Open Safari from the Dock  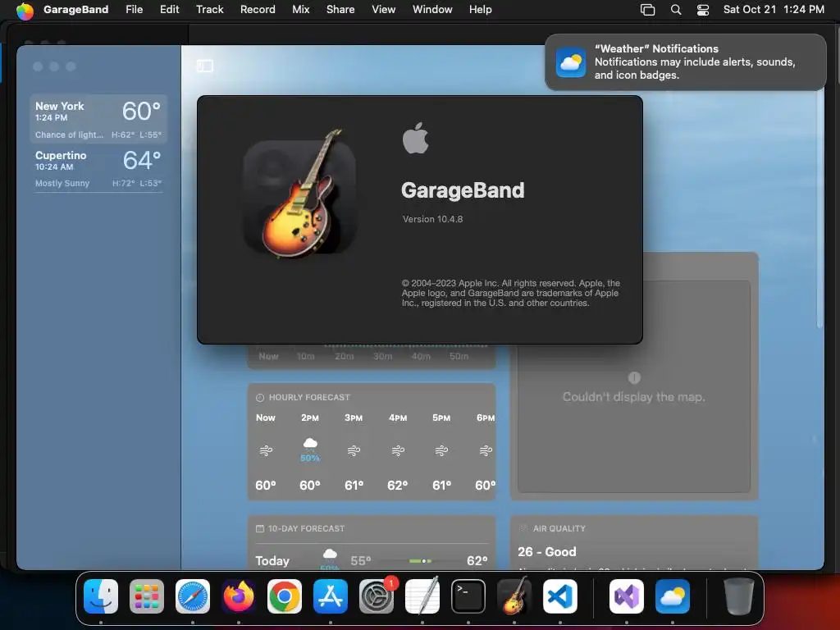(x=193, y=596)
